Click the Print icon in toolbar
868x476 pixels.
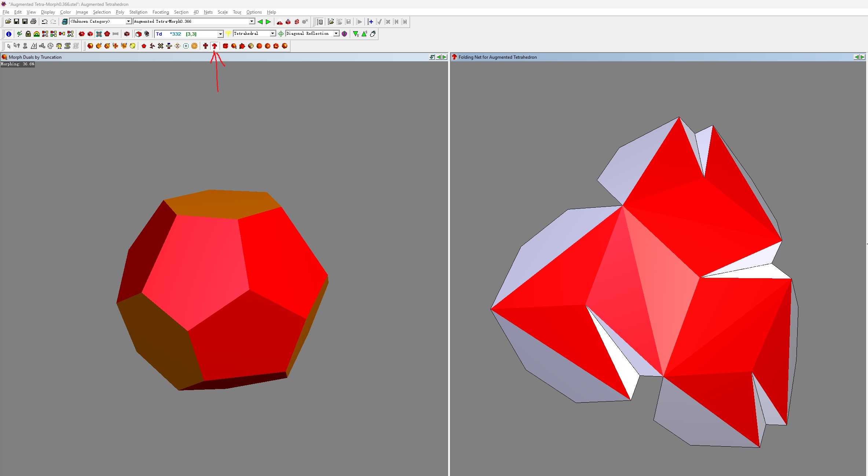[33, 22]
